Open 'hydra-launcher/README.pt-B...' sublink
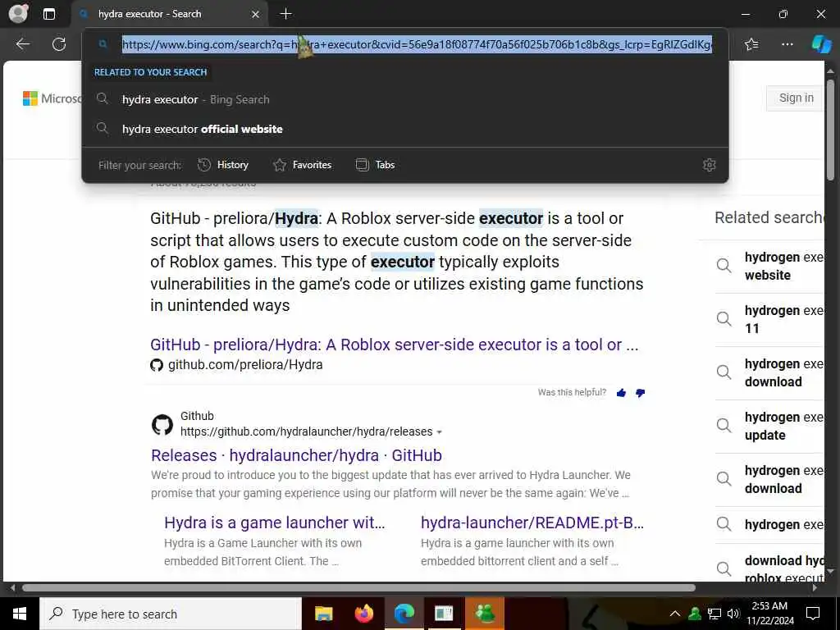This screenshot has width=840, height=630. (532, 523)
